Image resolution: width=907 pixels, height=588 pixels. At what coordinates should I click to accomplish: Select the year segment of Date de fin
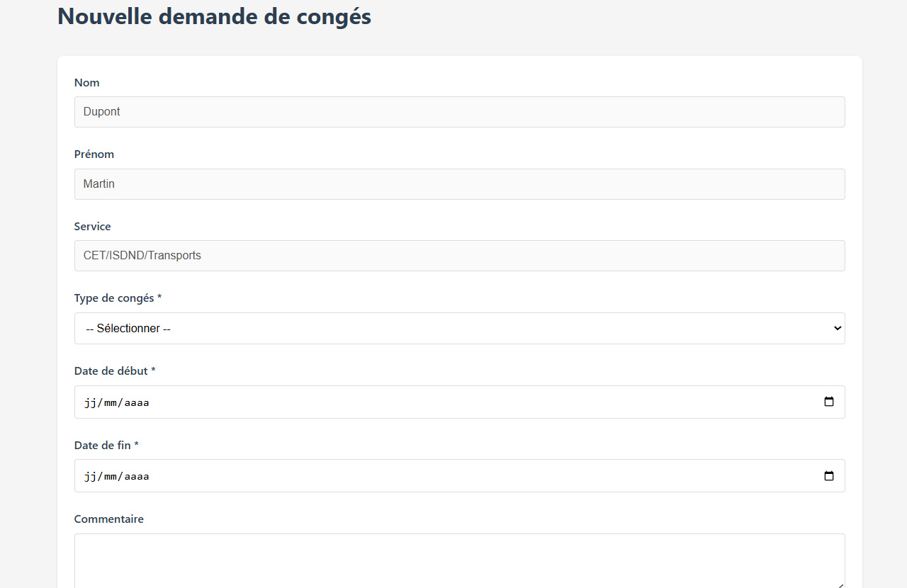(x=137, y=477)
